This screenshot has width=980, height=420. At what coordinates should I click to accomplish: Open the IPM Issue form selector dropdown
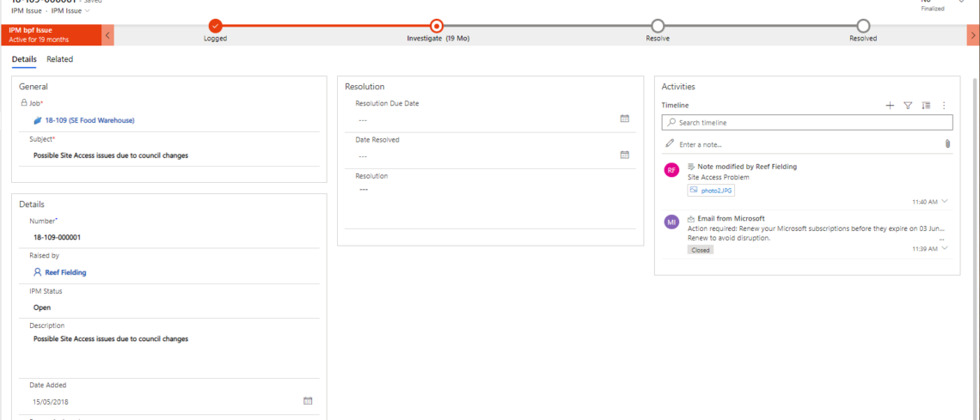[x=70, y=10]
